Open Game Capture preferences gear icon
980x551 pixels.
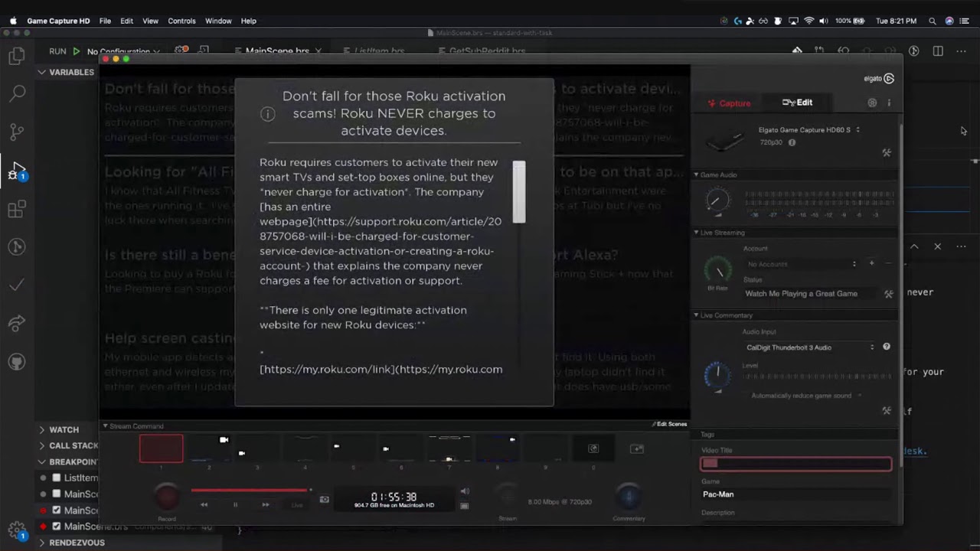(x=872, y=103)
